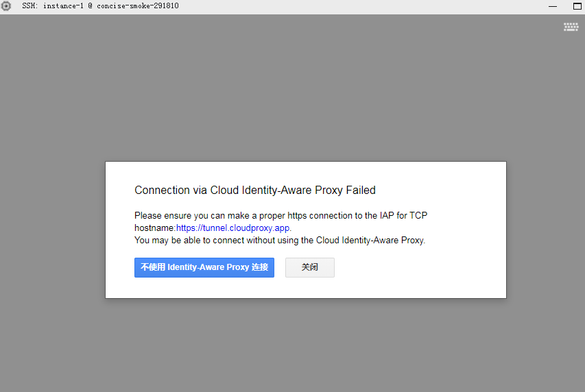Click the "Connection via Cloud Identity-Aware Proxy Failed" heading

click(254, 191)
